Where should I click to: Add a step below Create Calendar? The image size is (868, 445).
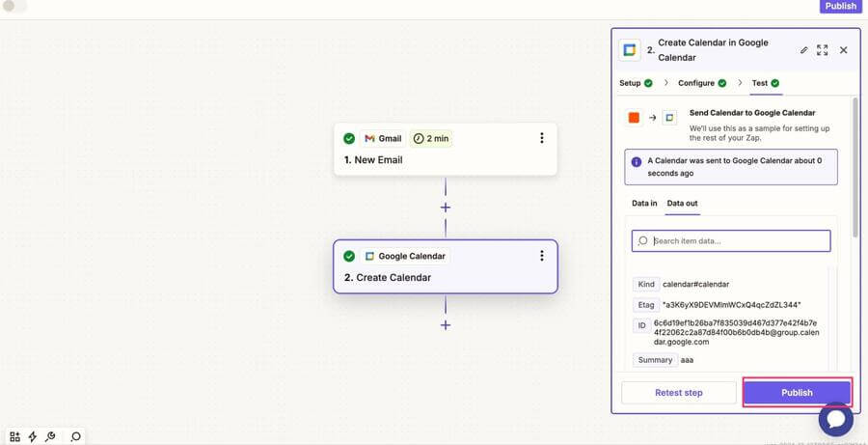[x=445, y=324]
